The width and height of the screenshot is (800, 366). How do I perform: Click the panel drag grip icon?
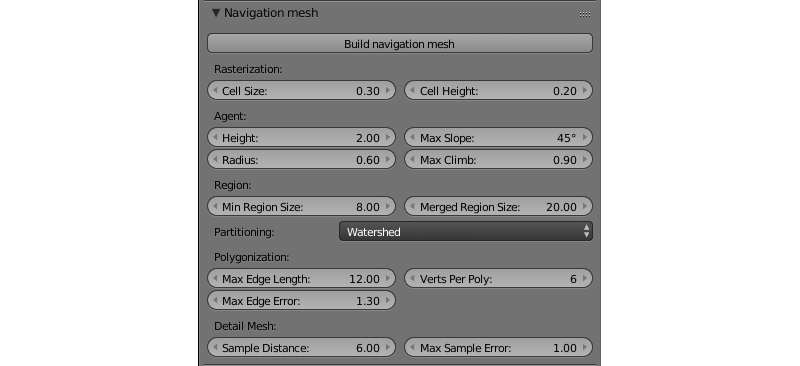pyautogui.click(x=585, y=14)
